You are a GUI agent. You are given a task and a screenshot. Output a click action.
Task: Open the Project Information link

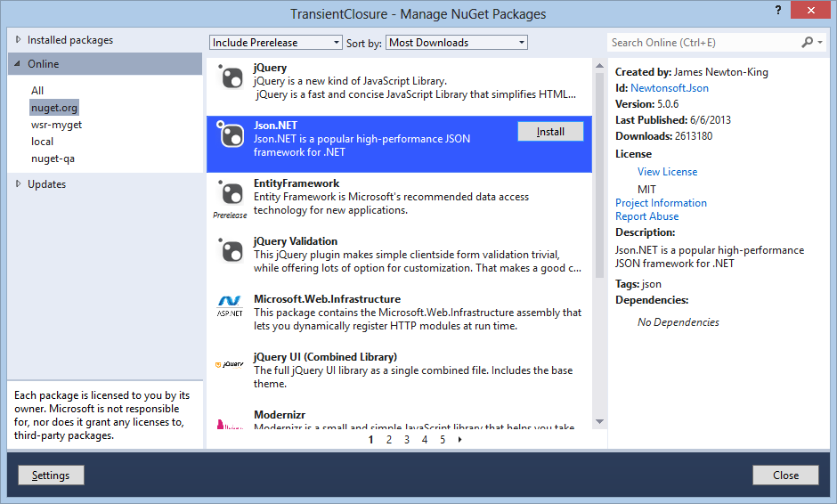[x=661, y=203]
